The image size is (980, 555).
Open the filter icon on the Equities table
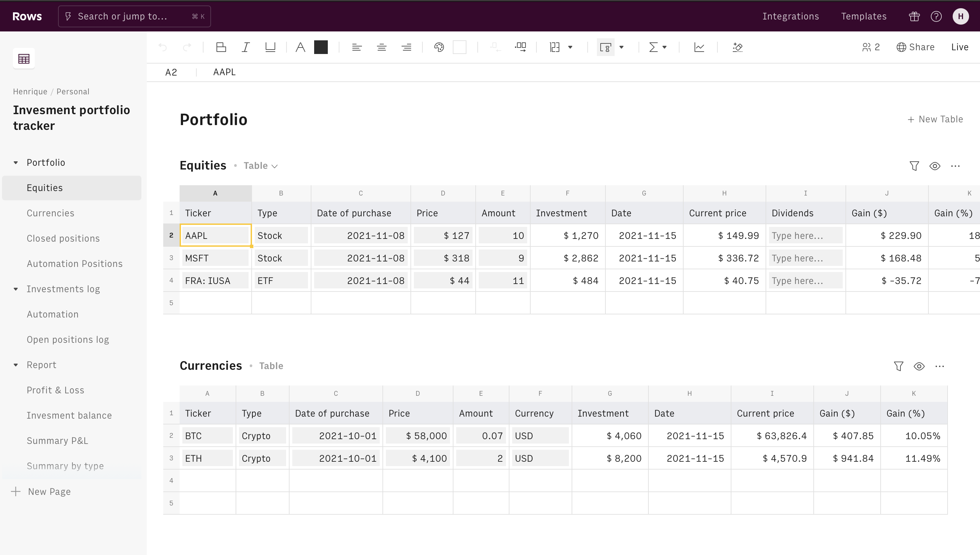tap(914, 166)
